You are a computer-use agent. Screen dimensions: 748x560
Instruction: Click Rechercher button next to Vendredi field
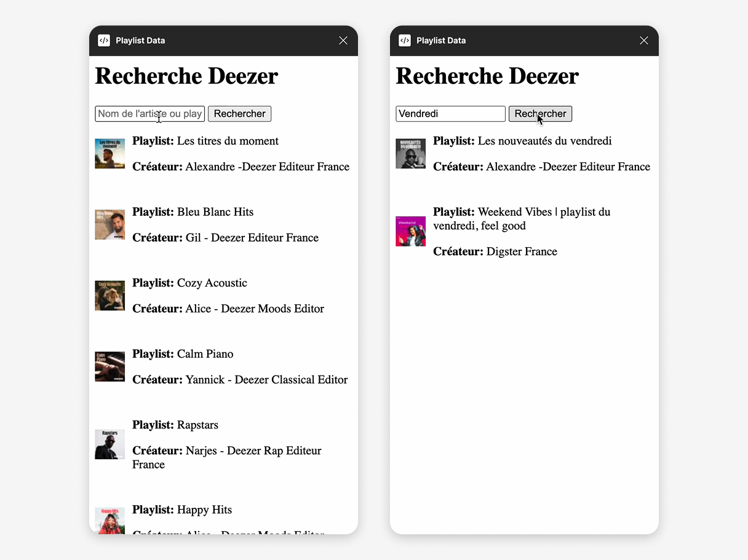pos(540,114)
